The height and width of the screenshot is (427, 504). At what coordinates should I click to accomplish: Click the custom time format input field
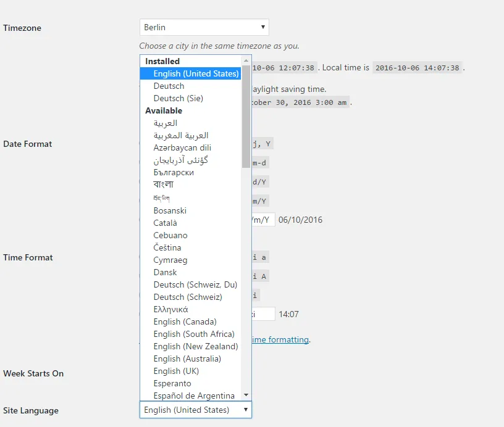263,314
